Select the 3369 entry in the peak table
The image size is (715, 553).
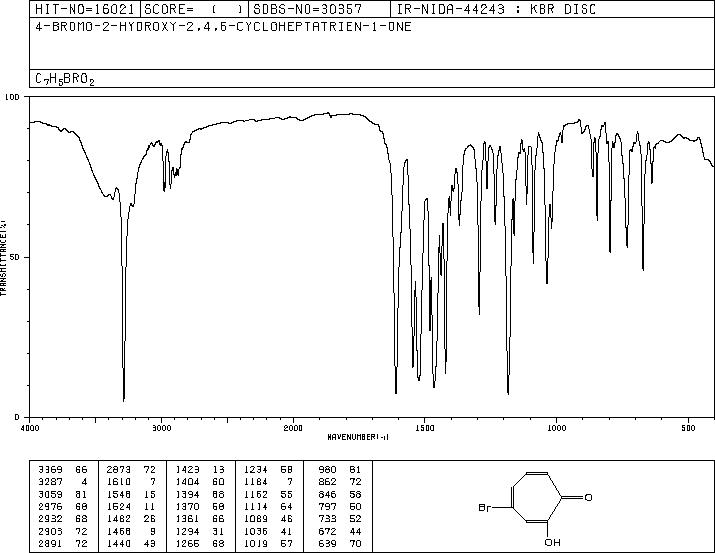[49, 468]
